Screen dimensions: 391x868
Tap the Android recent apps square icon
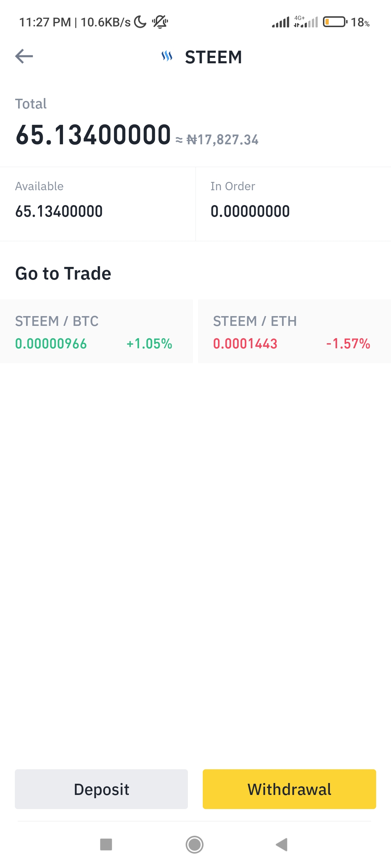click(x=106, y=844)
